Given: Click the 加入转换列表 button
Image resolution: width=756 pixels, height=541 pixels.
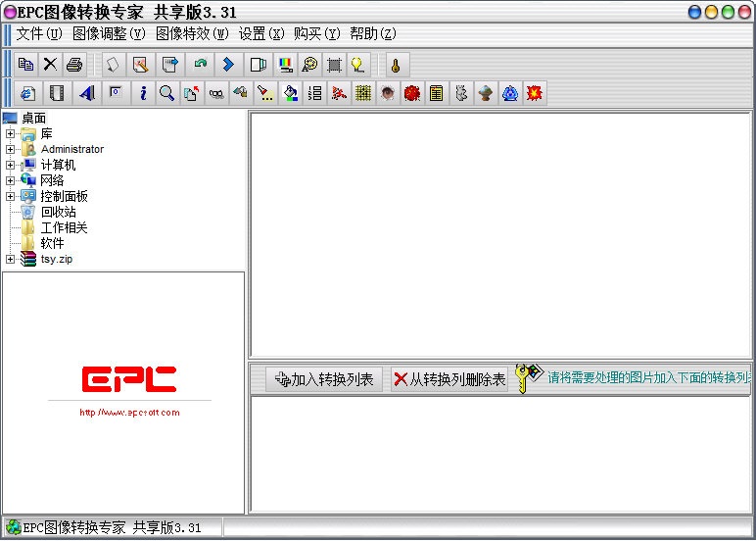Looking at the screenshot, I should coord(323,379).
